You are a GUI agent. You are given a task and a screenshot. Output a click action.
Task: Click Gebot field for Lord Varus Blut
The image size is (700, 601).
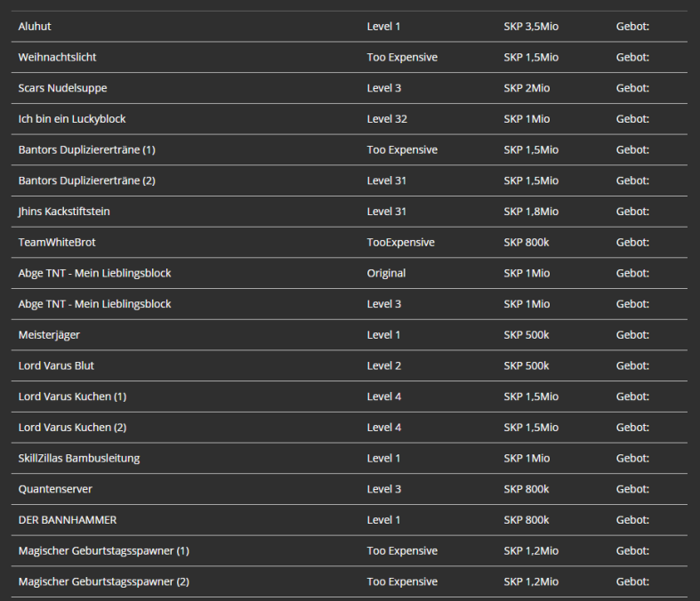pyautogui.click(x=632, y=365)
